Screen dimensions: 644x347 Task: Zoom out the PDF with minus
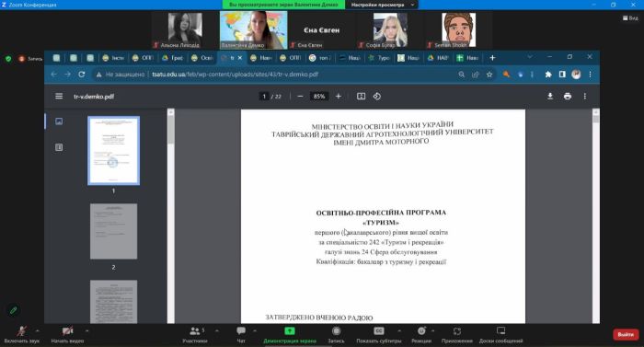pyautogui.click(x=300, y=97)
